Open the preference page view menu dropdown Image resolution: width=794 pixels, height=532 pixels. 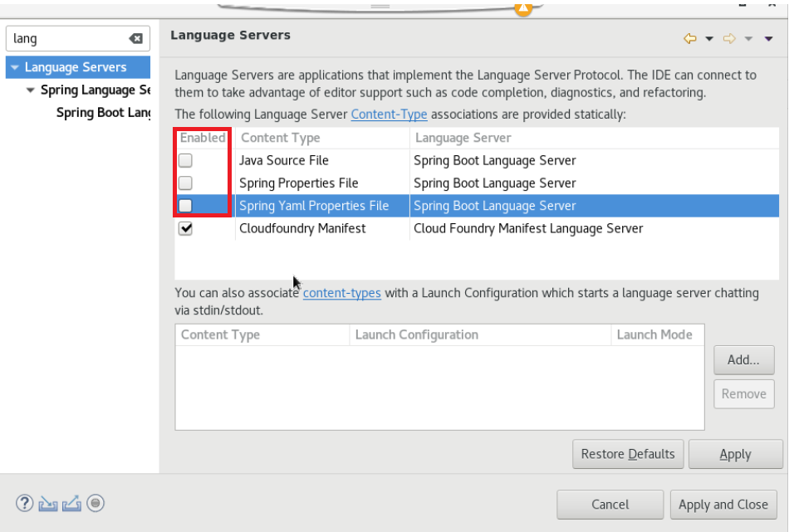[768, 38]
